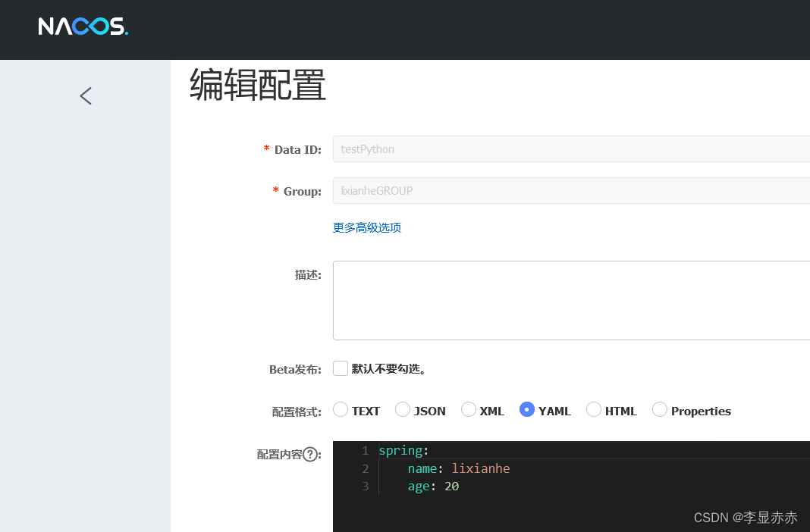Click the 编辑配置 page title
Viewport: 810px width, 532px height.
(258, 86)
